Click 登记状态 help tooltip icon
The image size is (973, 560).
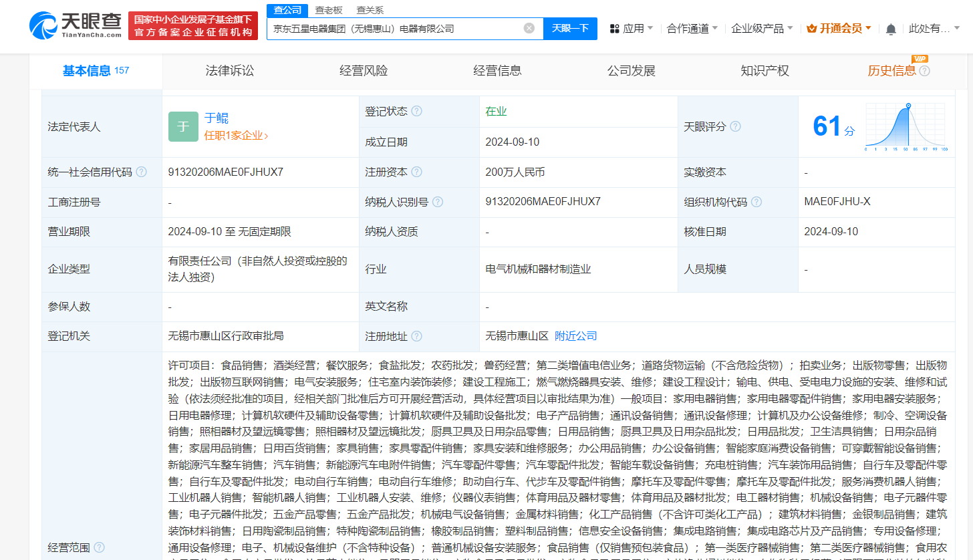(418, 112)
